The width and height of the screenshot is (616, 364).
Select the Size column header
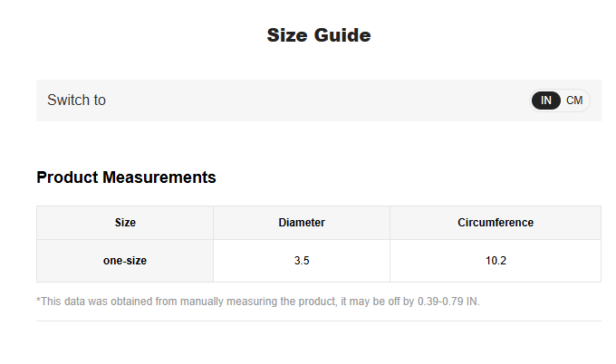pos(125,223)
